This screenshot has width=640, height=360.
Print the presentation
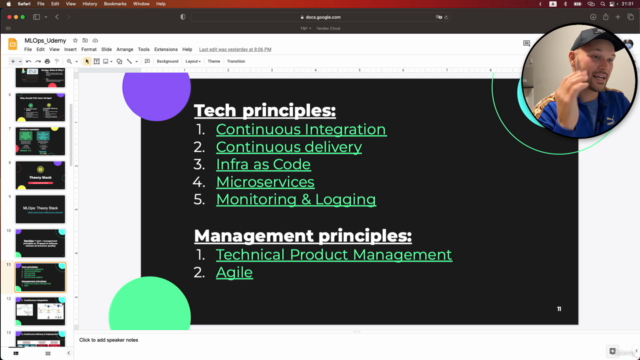47,61
